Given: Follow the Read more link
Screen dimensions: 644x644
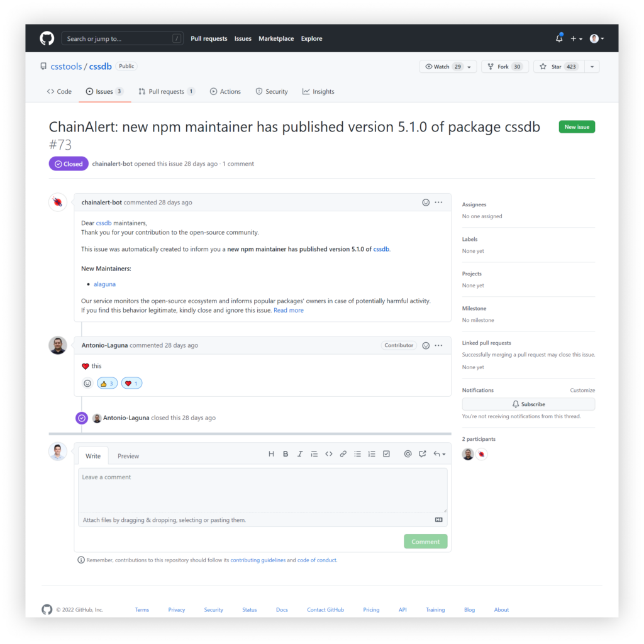Looking at the screenshot, I should [288, 311].
